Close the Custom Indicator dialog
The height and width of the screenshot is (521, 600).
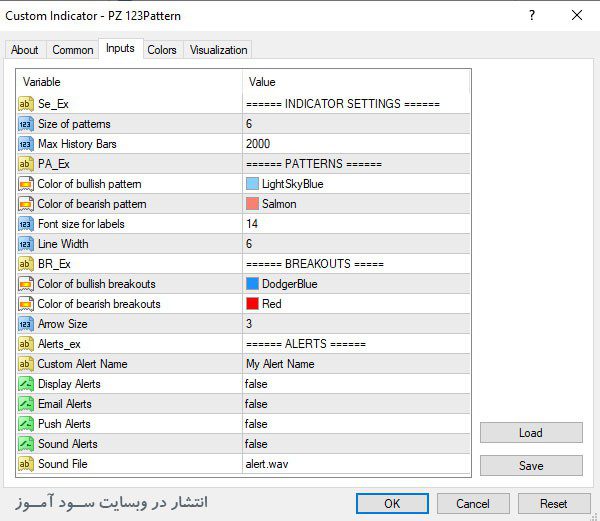pos(577,15)
